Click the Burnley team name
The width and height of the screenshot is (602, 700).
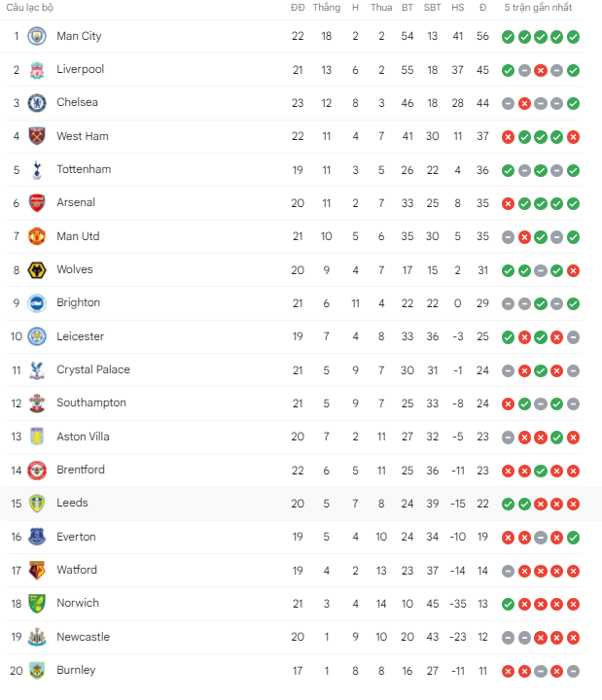tap(76, 670)
